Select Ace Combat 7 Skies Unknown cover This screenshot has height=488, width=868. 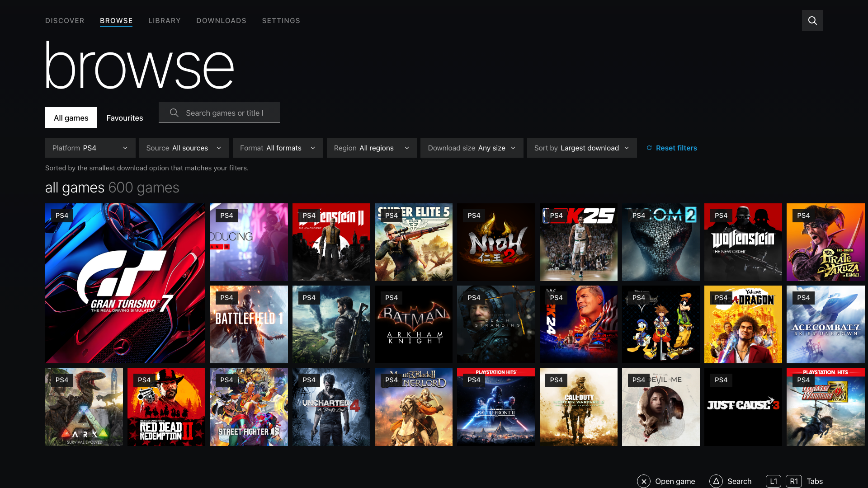(826, 324)
